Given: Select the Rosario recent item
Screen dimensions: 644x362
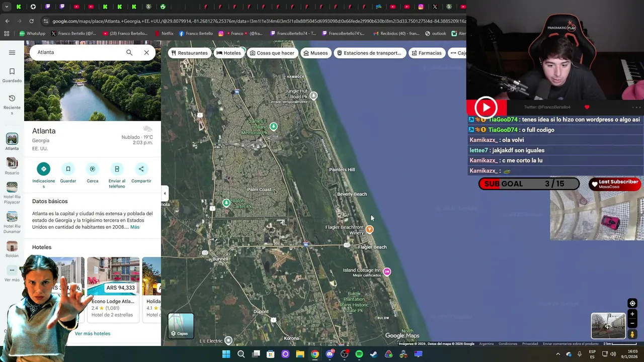Looking at the screenshot, I should [12, 166].
